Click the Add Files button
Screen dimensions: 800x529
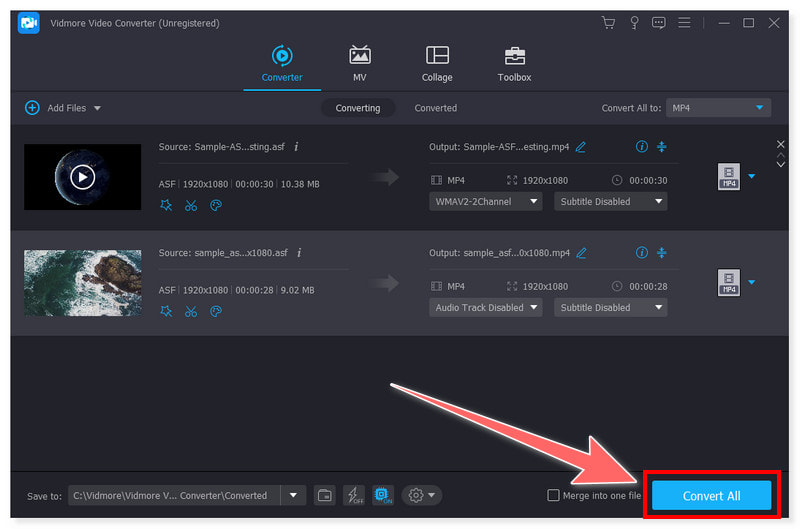click(x=62, y=108)
